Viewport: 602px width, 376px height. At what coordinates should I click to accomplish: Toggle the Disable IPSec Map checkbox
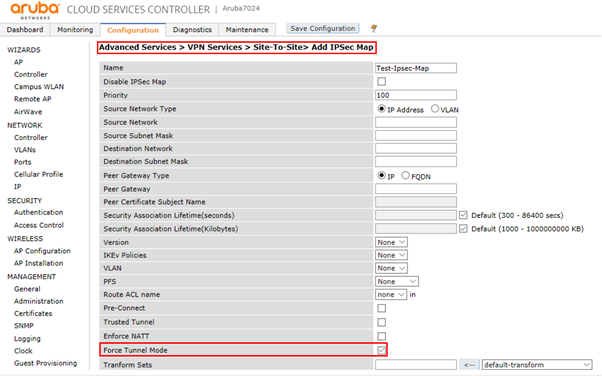tap(381, 81)
